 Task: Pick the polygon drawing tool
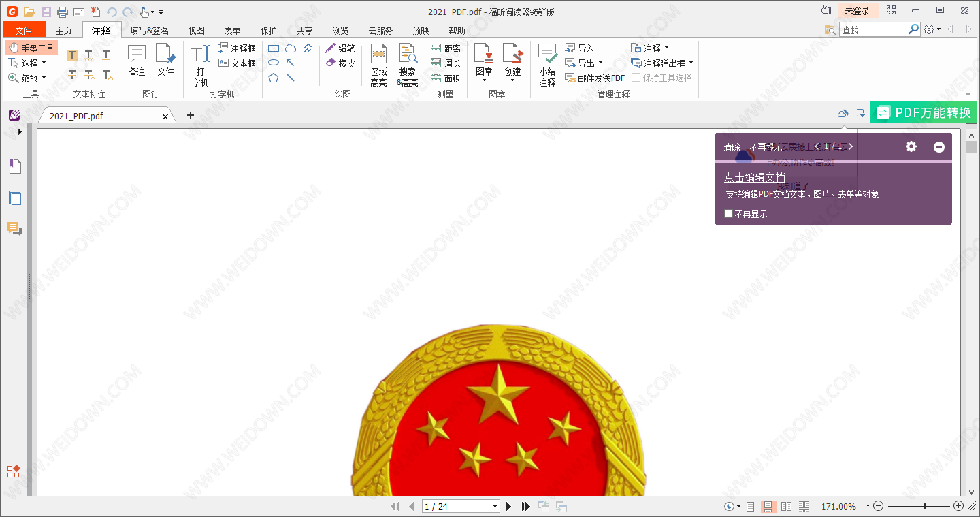[x=274, y=78]
